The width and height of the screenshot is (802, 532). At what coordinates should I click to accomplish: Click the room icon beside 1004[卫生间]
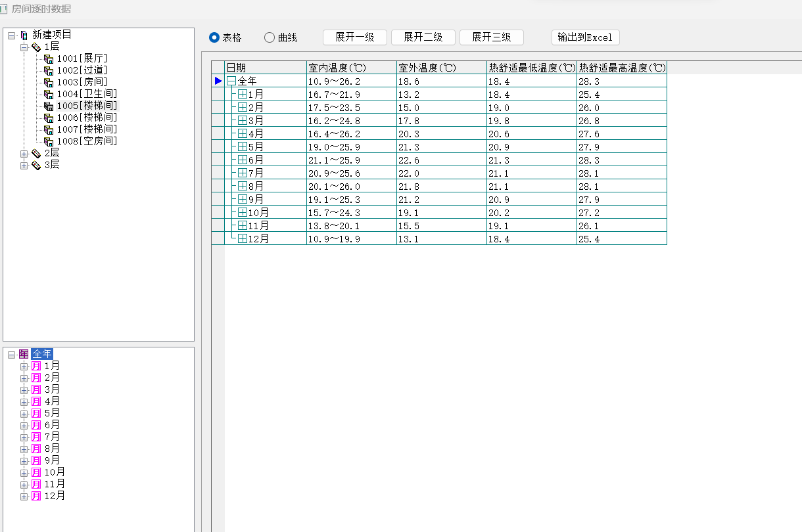[49, 94]
